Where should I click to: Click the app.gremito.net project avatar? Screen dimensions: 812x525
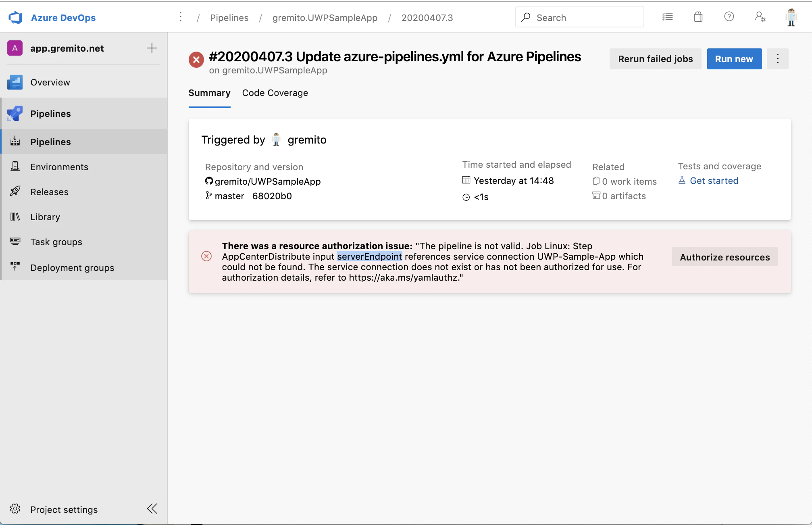[15, 48]
